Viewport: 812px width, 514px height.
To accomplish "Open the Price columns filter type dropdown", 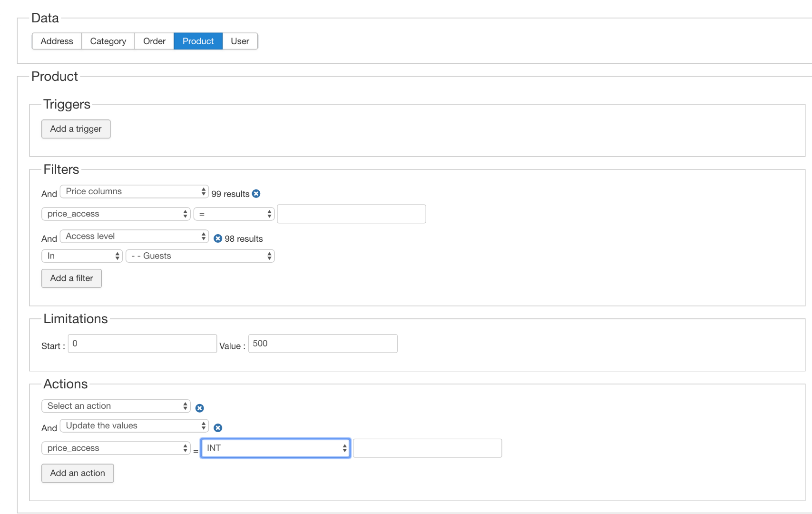I will (x=134, y=191).
